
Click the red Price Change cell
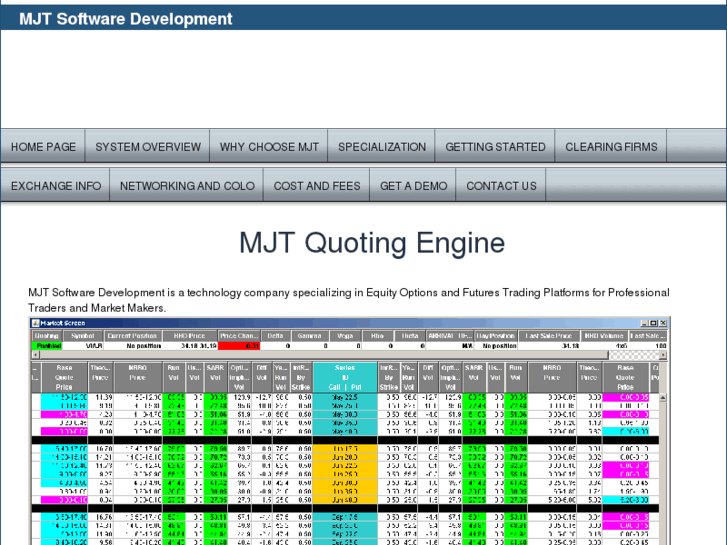tap(238, 346)
